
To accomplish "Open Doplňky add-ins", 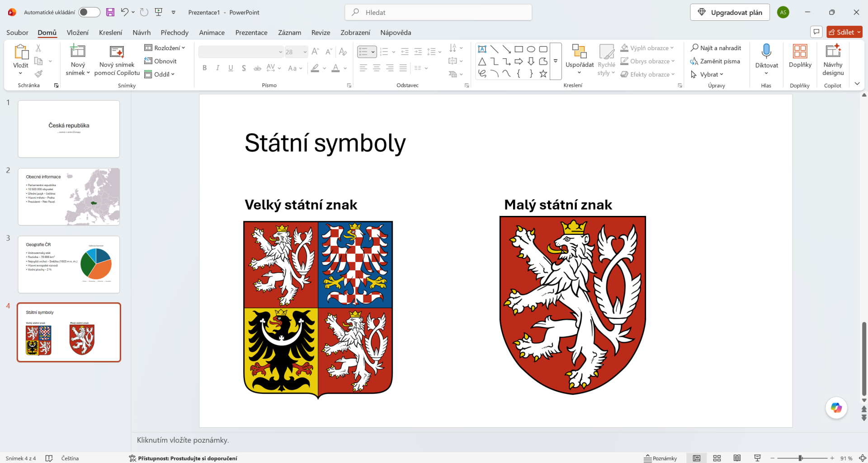I will click(x=800, y=56).
